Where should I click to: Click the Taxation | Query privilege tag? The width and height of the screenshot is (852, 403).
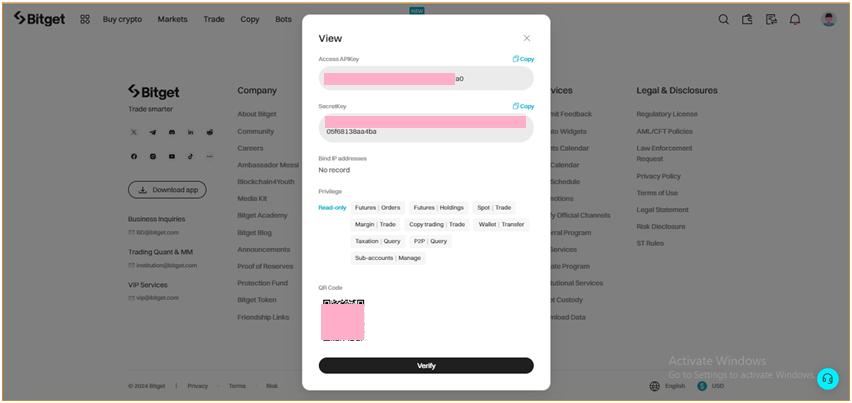point(378,241)
